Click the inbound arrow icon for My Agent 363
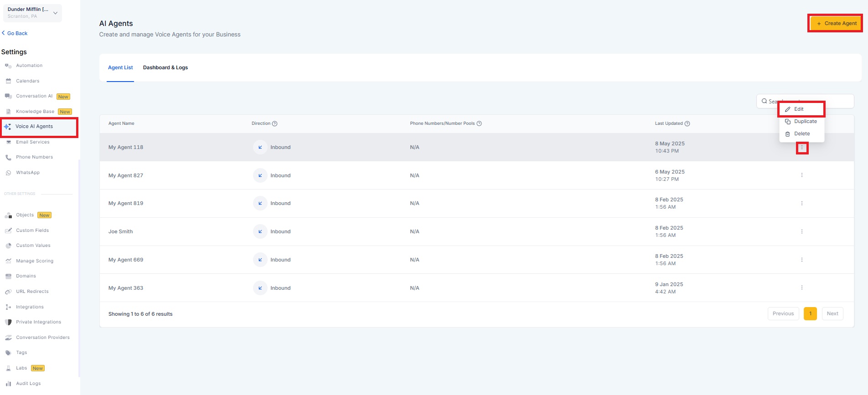 260,288
